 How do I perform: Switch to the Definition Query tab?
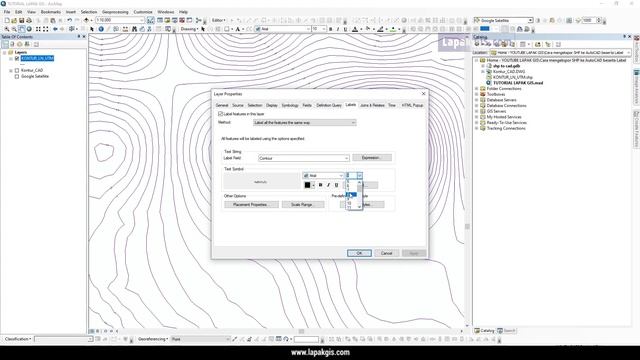pyautogui.click(x=329, y=105)
